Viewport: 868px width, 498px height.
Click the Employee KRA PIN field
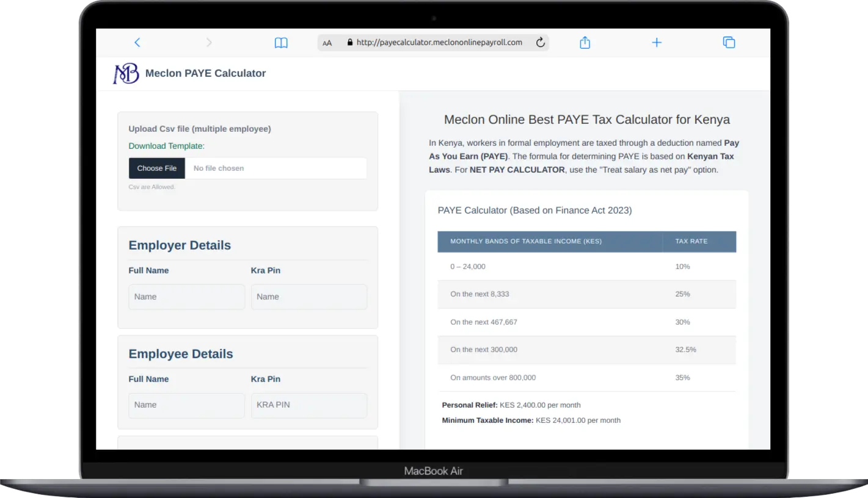[308, 405]
